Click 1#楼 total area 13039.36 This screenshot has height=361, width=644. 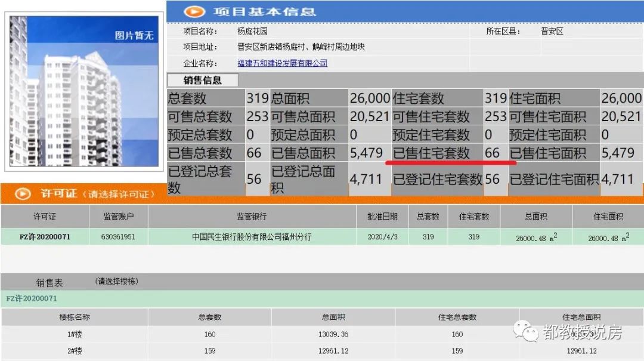(333, 334)
